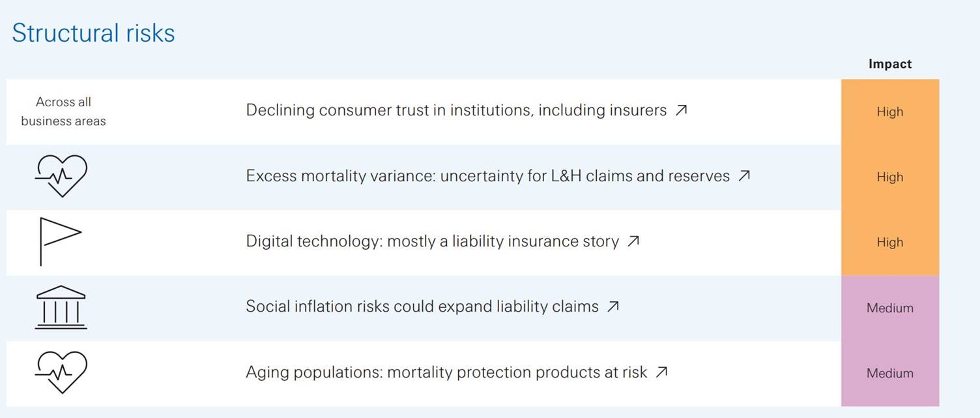
Task: Open Digital technology liability insurance story
Action: click(432, 241)
